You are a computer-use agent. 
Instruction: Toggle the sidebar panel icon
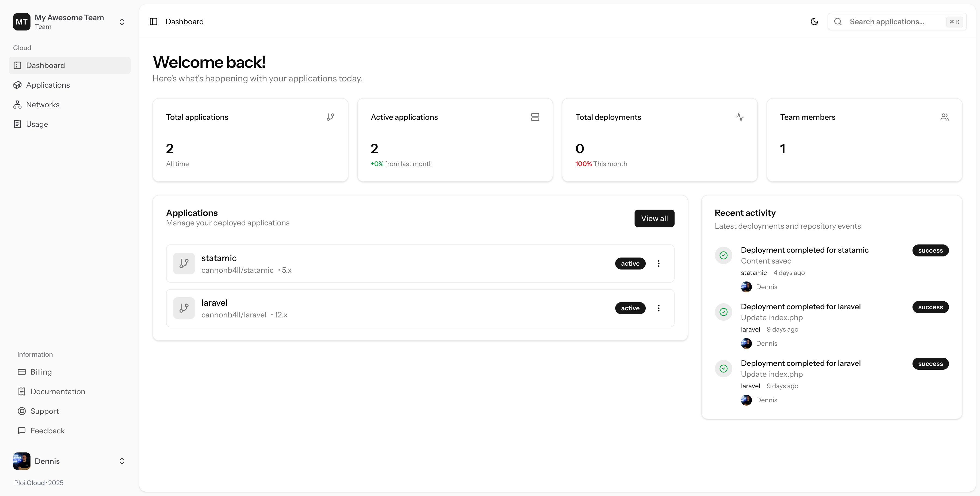(x=154, y=22)
